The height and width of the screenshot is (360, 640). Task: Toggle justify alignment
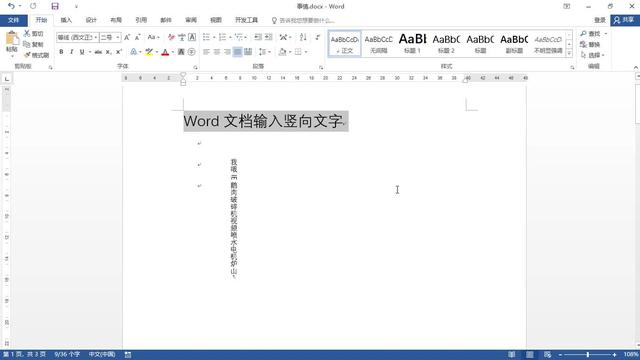pyautogui.click(x=238, y=52)
